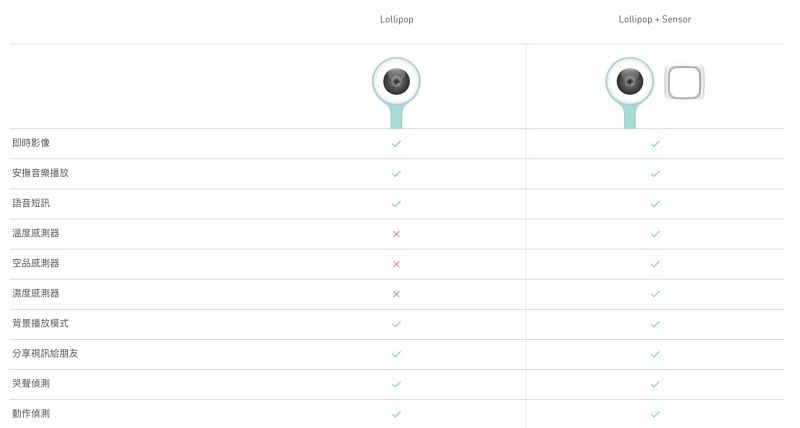
Task: Click Lollipop red cross for 空品感測器
Action: (x=396, y=263)
